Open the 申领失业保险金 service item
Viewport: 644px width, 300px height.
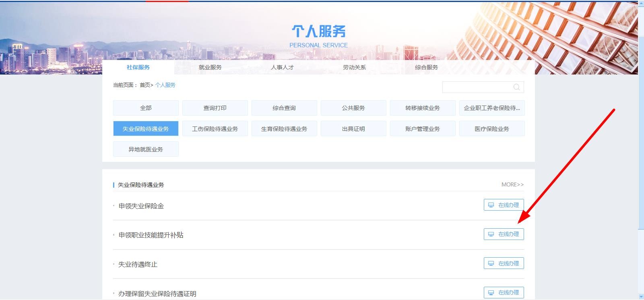141,206
